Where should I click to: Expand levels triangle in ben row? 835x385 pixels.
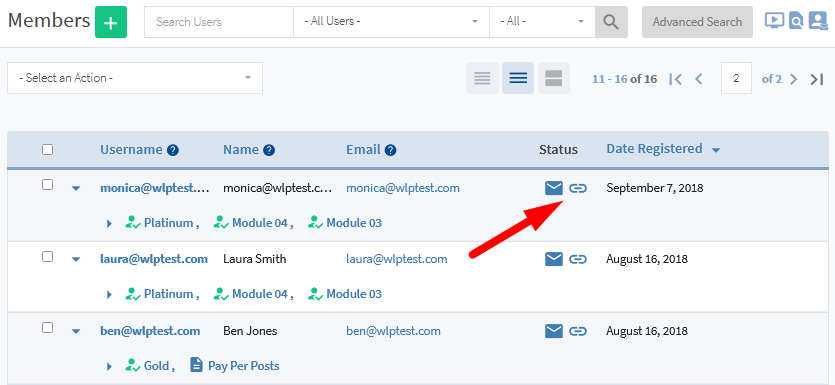[109, 366]
